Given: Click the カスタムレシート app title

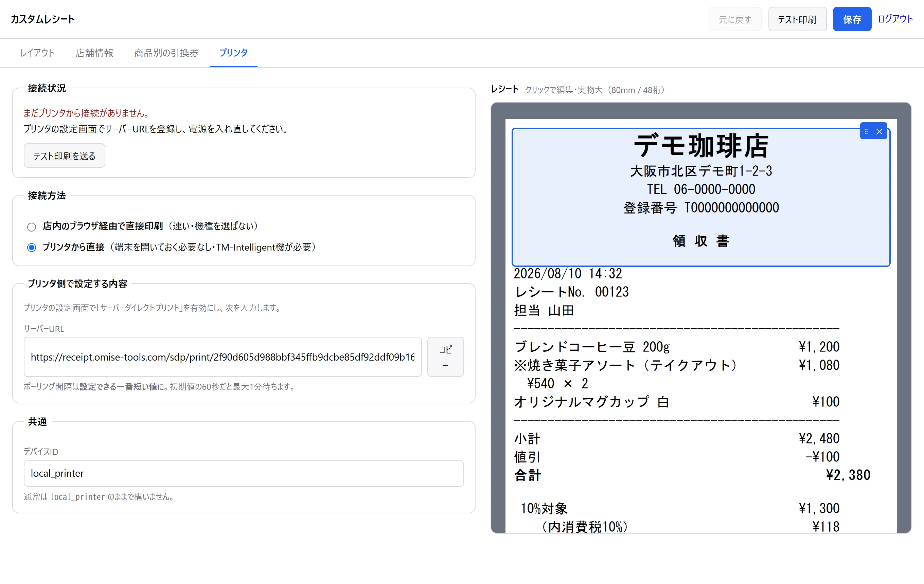Looking at the screenshot, I should pyautogui.click(x=42, y=19).
